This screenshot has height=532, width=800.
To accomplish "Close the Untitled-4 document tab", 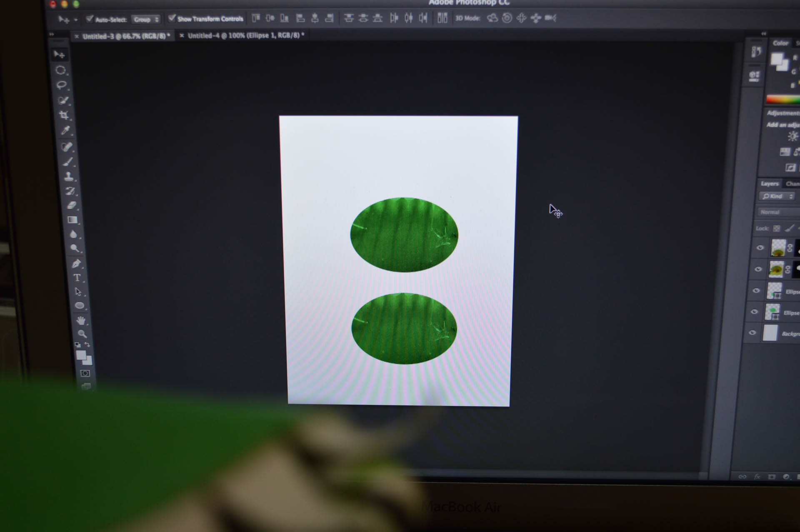I will point(182,36).
